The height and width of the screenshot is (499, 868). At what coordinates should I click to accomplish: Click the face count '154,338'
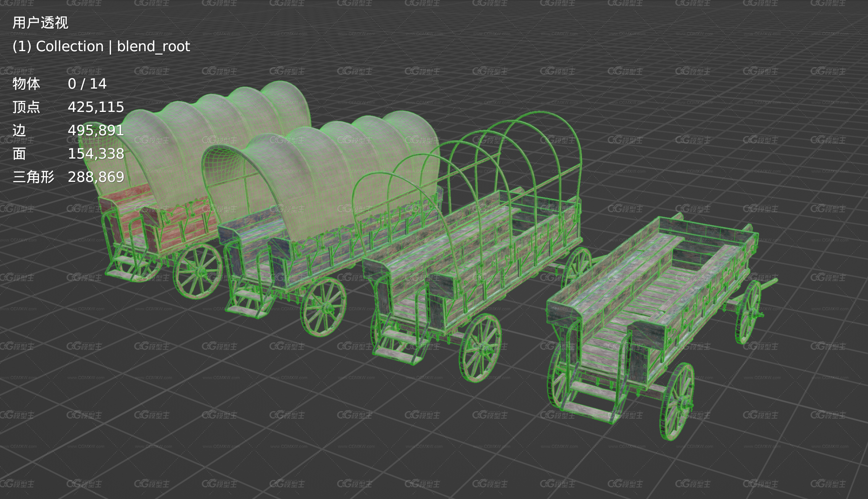tap(96, 154)
